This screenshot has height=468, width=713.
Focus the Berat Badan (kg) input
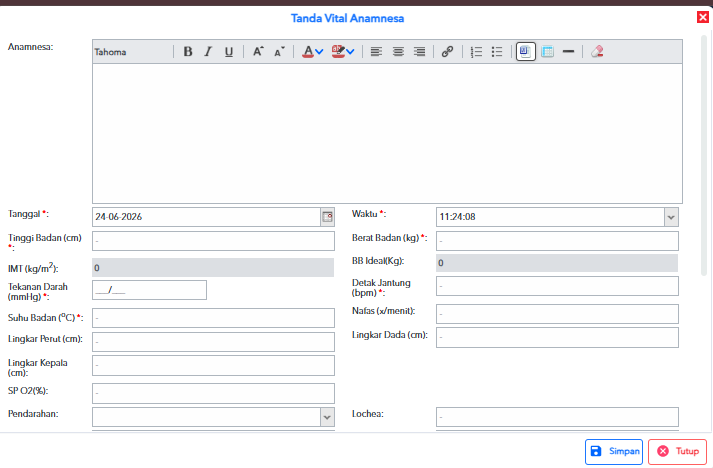[x=557, y=241]
